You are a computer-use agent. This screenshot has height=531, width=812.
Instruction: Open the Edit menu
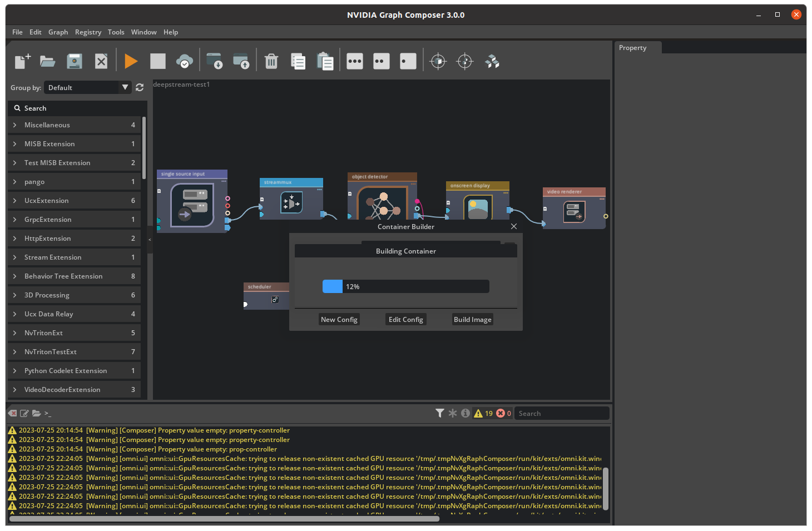(x=36, y=32)
